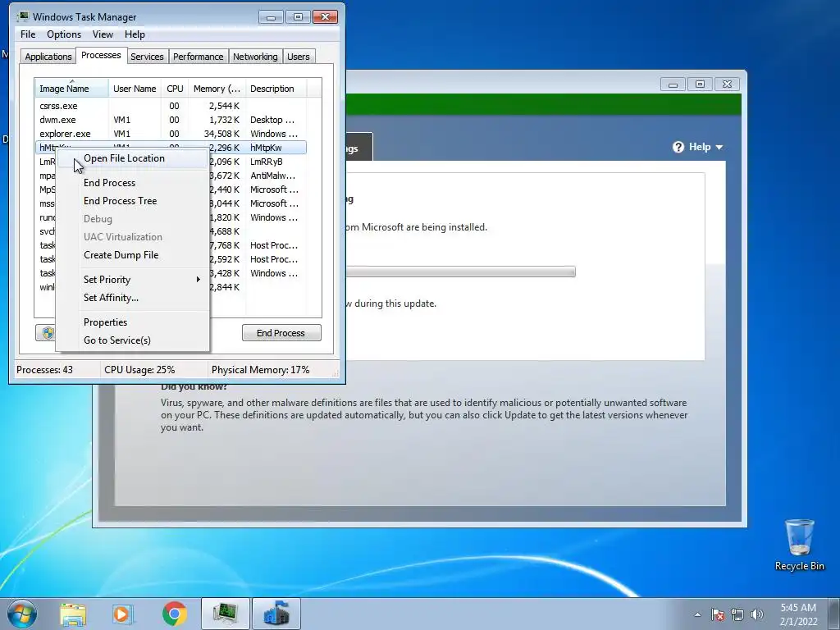The width and height of the screenshot is (840, 630).
Task: Switch to the Performance tab
Action: [198, 57]
